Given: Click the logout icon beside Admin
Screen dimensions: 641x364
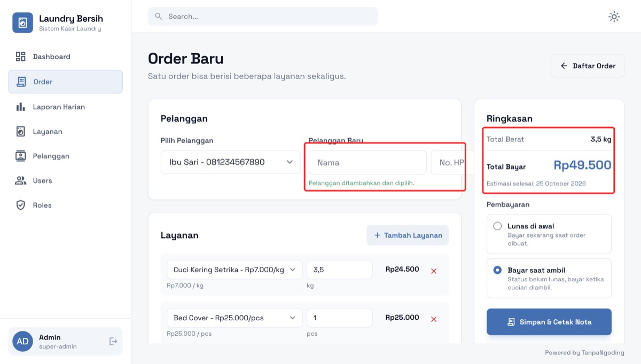Looking at the screenshot, I should (113, 341).
